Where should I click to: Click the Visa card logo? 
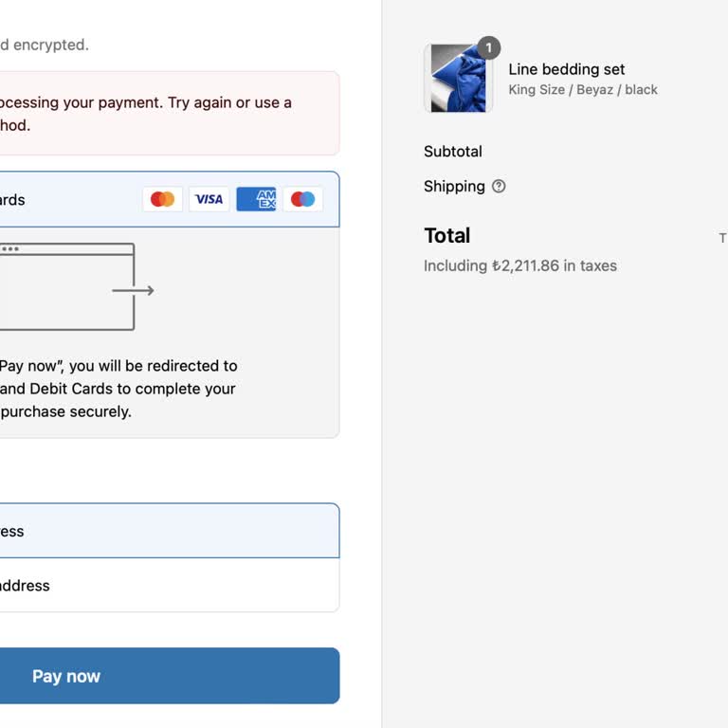209,199
